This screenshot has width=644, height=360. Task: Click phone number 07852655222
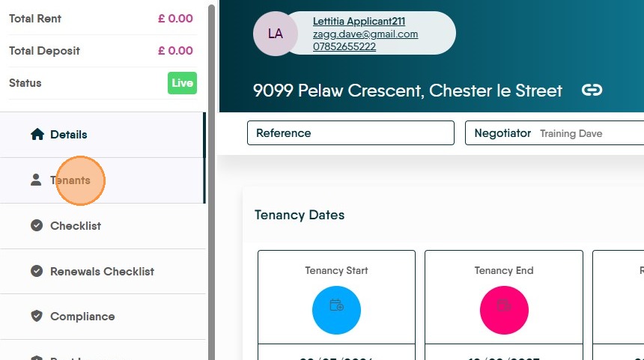[344, 46]
